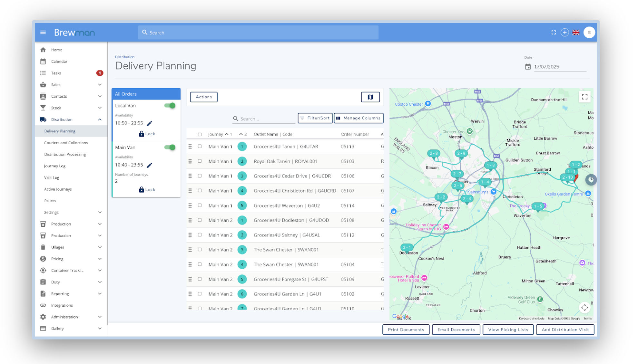The height and width of the screenshot is (364, 638).
Task: Click the search magnifier in top bar
Action: 145,33
